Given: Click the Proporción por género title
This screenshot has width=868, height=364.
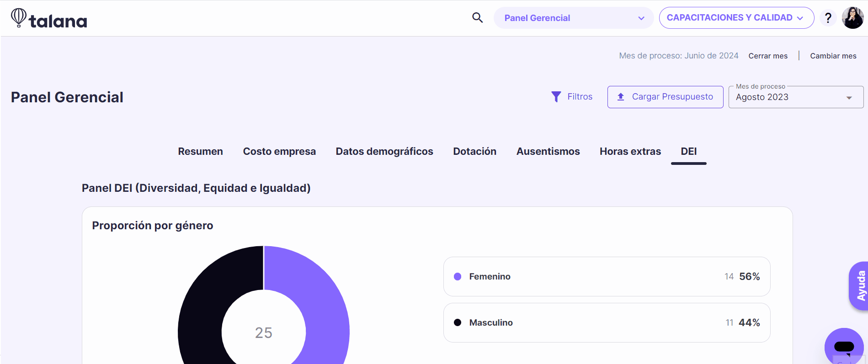Looking at the screenshot, I should 153,226.
